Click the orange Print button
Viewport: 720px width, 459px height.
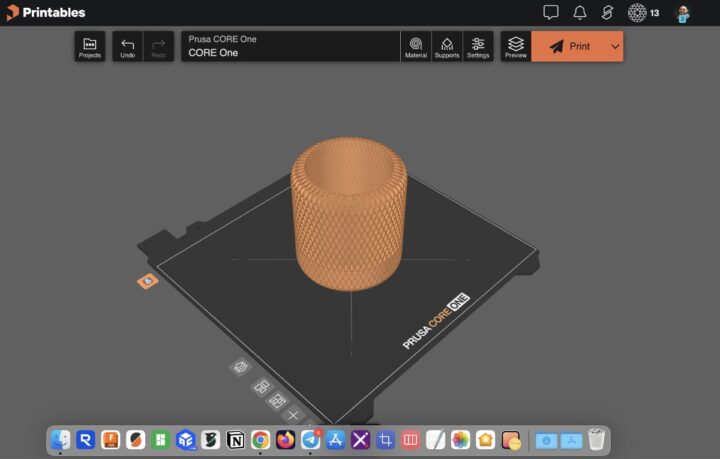tap(569, 47)
